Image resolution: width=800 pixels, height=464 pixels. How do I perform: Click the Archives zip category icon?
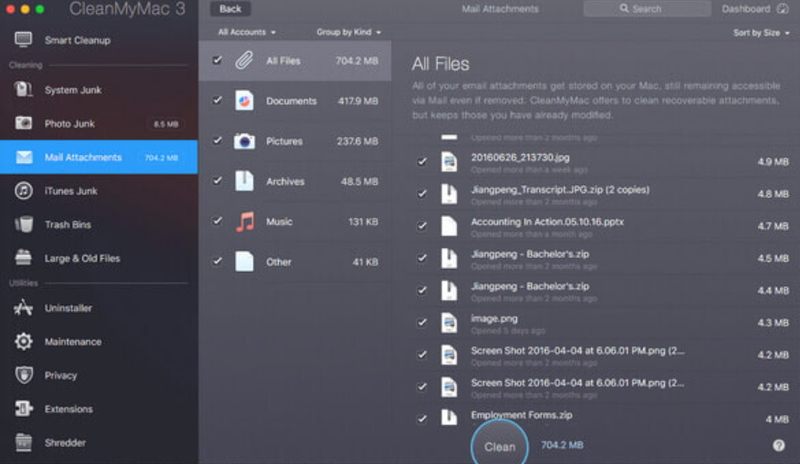pyautogui.click(x=244, y=181)
